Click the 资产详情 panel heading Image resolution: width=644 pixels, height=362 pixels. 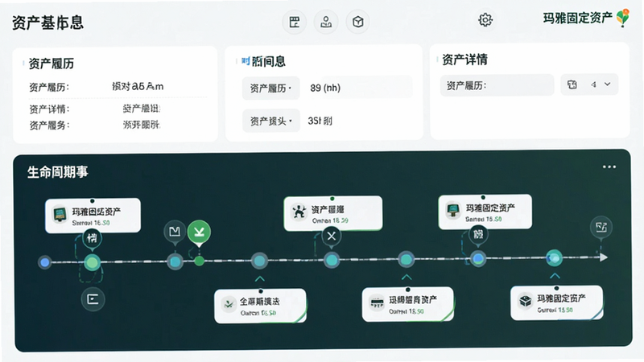[x=464, y=60]
